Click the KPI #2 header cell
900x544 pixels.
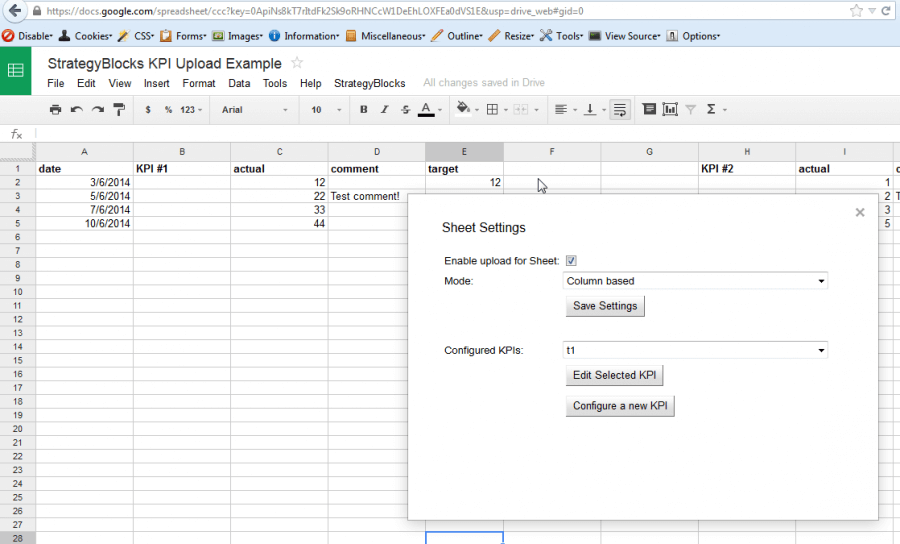[747, 169]
